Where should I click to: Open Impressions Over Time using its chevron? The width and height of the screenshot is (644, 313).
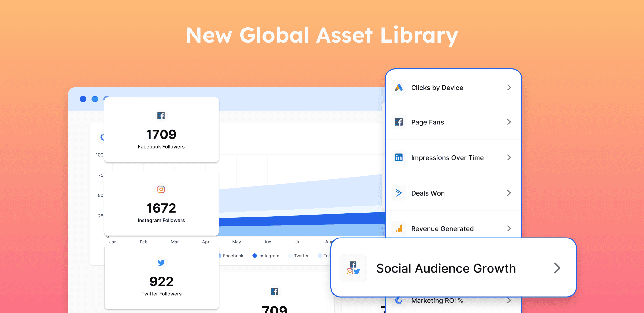coord(509,157)
